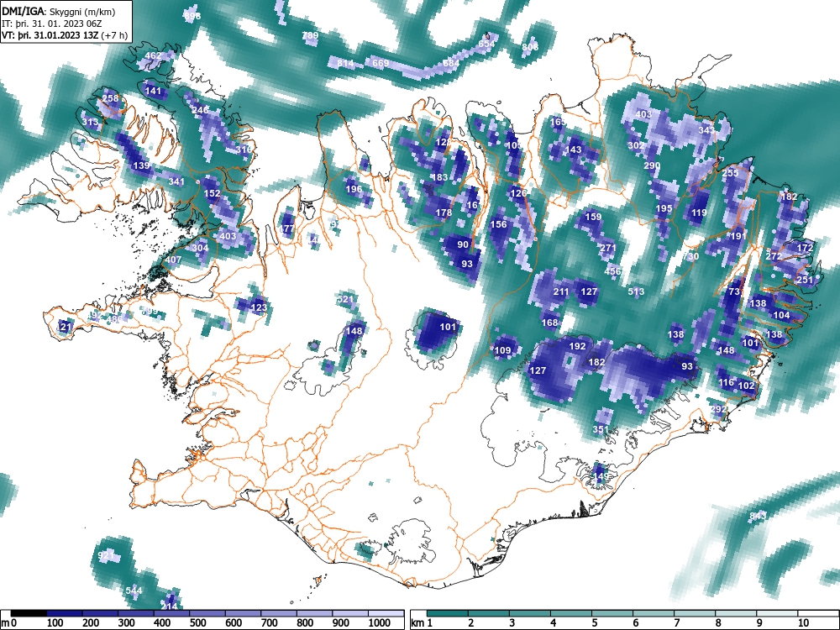Click the visibility value 304

tap(201, 248)
